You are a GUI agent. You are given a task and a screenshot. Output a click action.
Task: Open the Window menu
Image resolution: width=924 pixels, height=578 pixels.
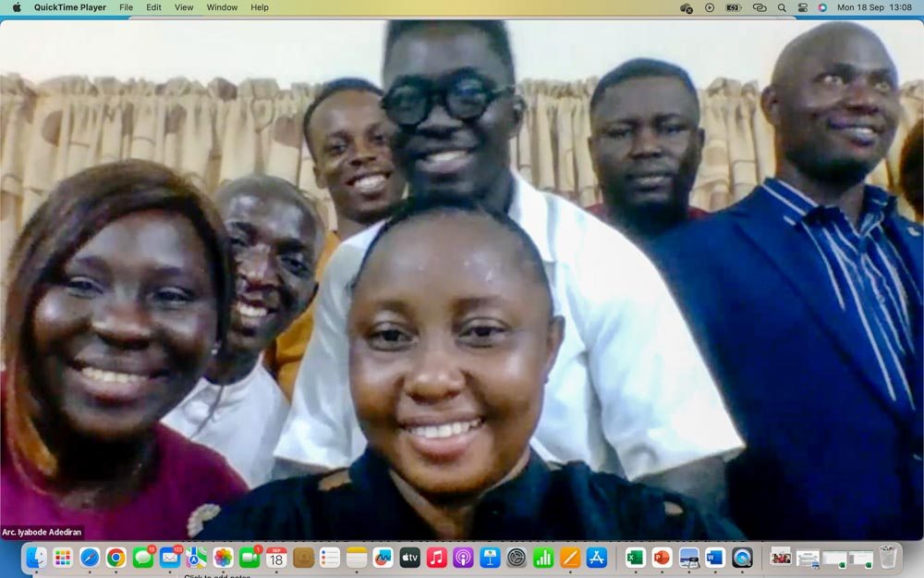coord(222,7)
